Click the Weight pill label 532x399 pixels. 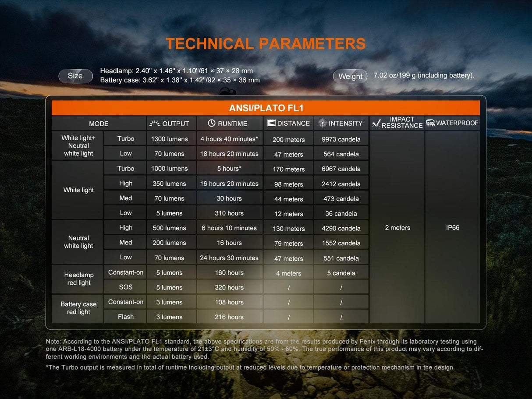pos(350,76)
